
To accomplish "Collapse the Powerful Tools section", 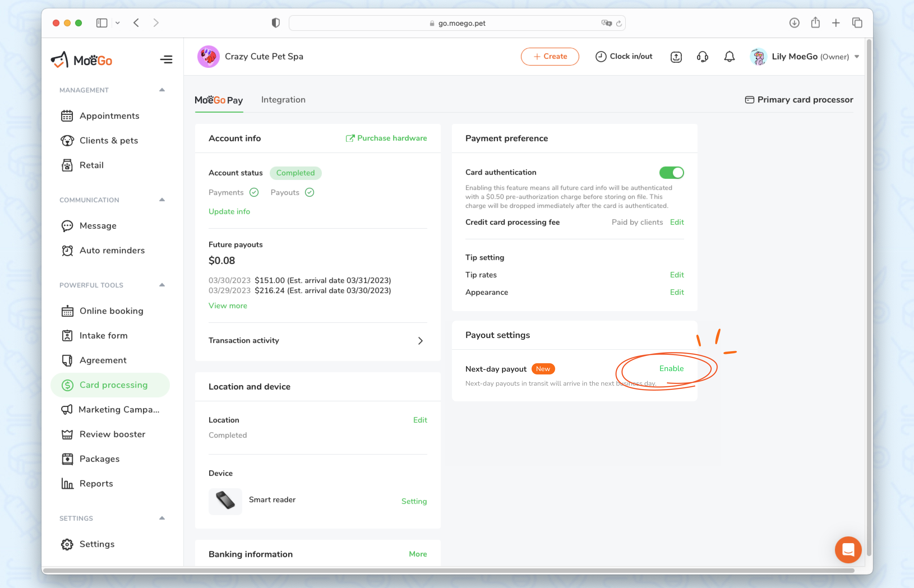I will pyautogui.click(x=162, y=285).
